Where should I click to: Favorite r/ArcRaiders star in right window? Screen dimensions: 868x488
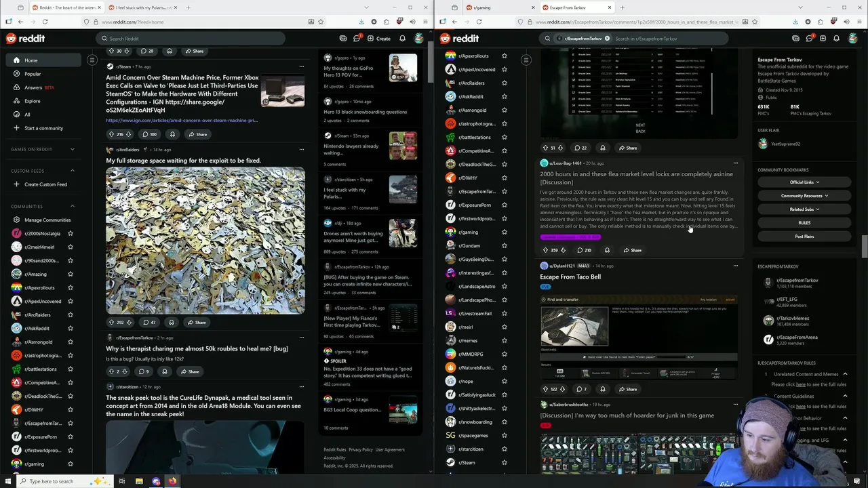(x=504, y=83)
